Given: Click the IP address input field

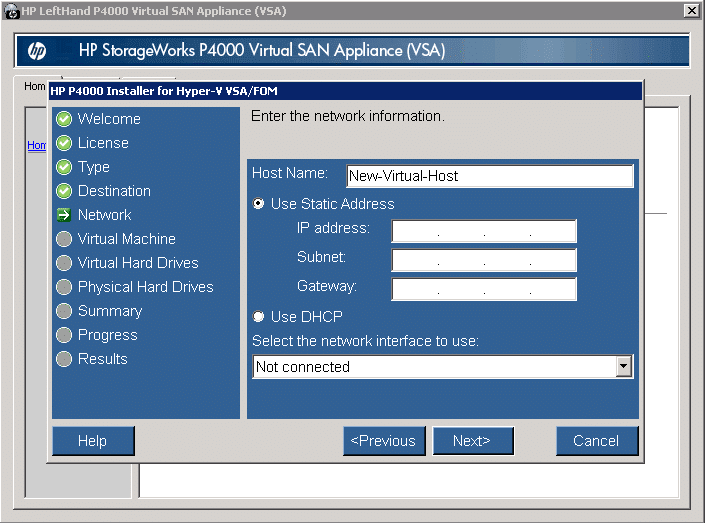Looking at the screenshot, I should (x=484, y=231).
